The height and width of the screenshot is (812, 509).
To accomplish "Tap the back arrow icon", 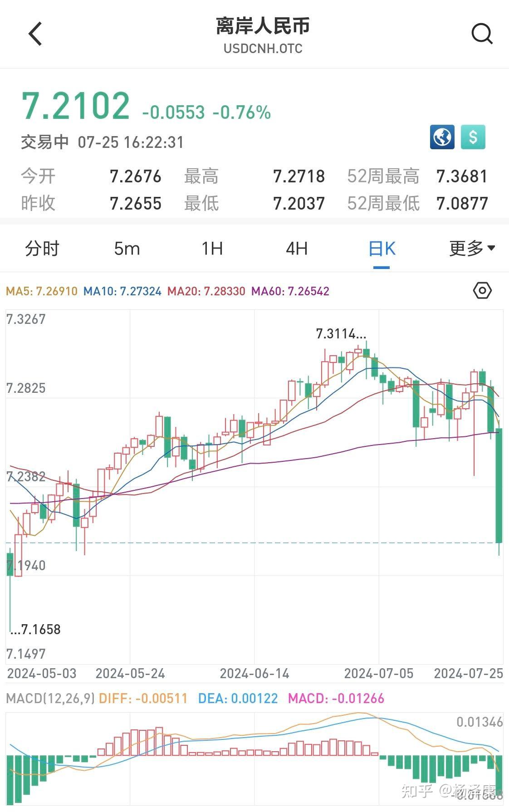I will pos(35,34).
